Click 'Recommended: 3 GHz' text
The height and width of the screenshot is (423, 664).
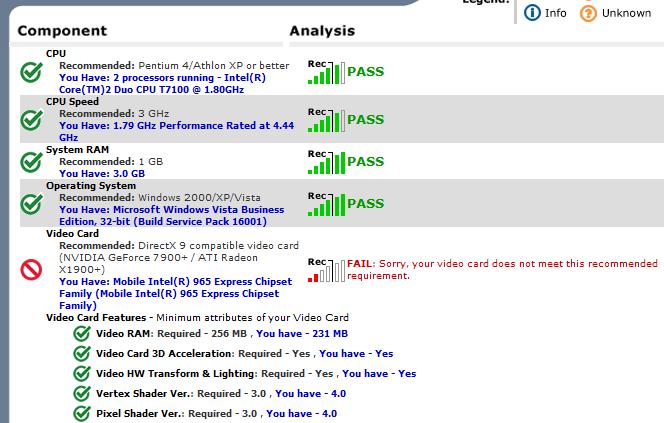[114, 114]
